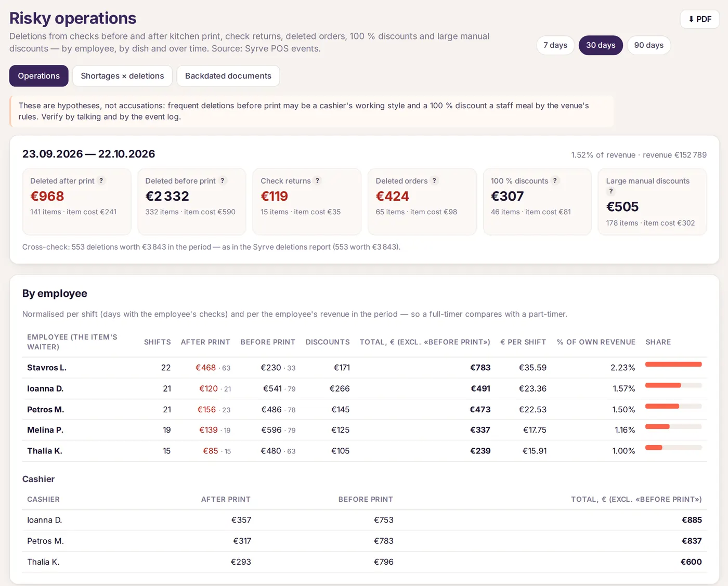The image size is (728, 586).
Task: Click the DISCOUNTS column header
Action: (328, 342)
